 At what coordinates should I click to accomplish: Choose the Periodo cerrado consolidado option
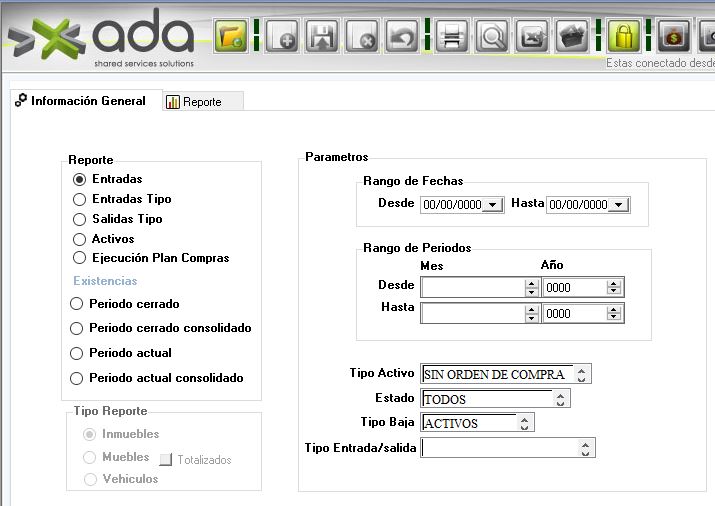tap(77, 328)
